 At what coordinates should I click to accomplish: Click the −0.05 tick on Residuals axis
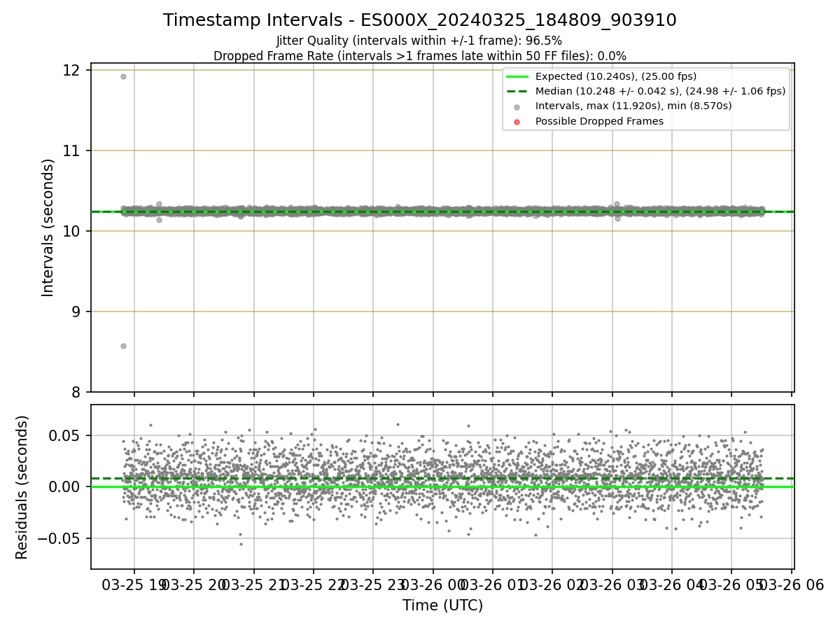point(57,539)
